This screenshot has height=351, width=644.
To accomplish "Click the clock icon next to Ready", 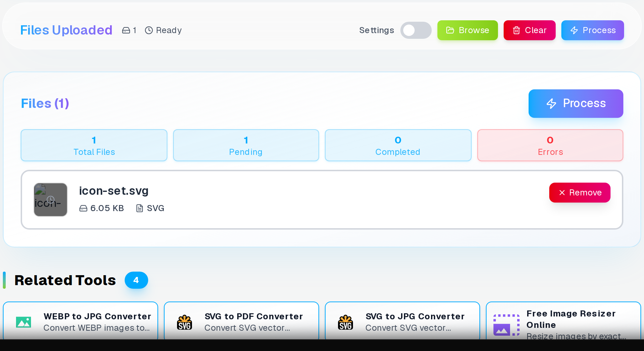I will click(149, 30).
